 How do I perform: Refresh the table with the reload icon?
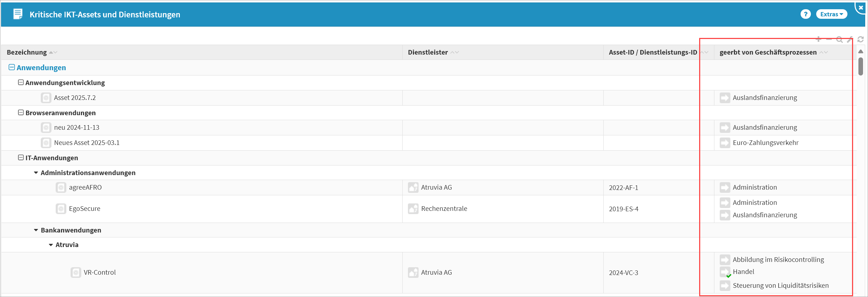(x=861, y=39)
